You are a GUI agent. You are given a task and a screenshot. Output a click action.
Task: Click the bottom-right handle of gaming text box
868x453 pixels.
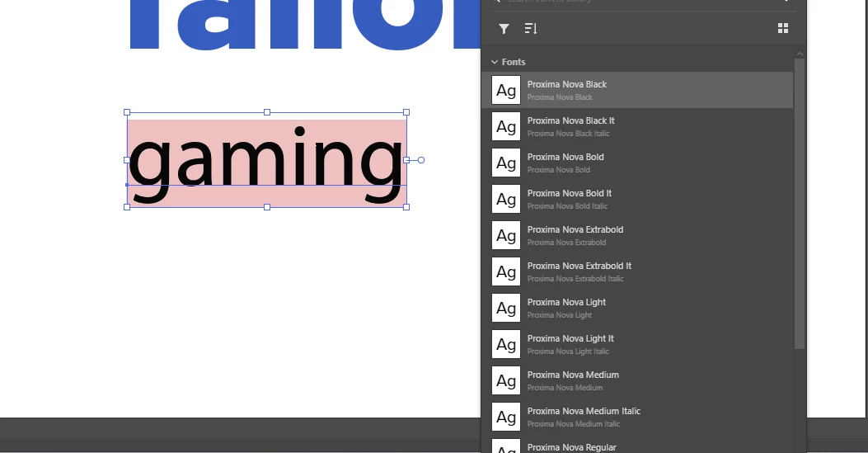click(x=406, y=207)
